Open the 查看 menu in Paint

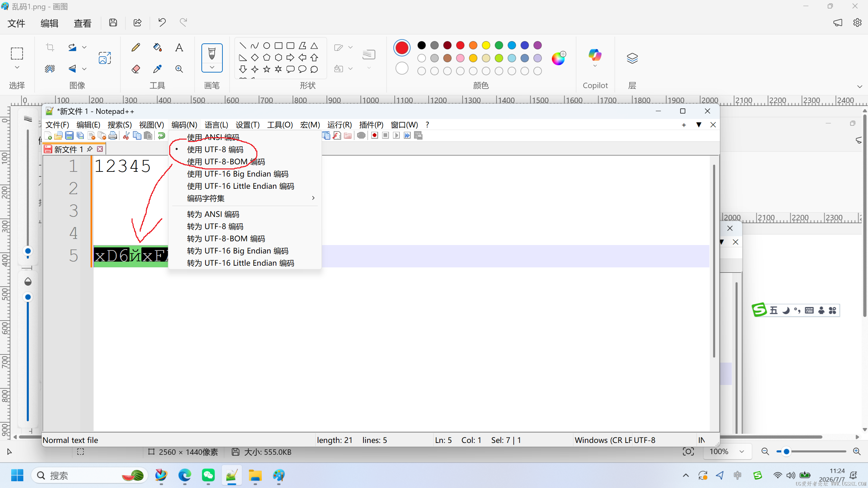coord(83,23)
